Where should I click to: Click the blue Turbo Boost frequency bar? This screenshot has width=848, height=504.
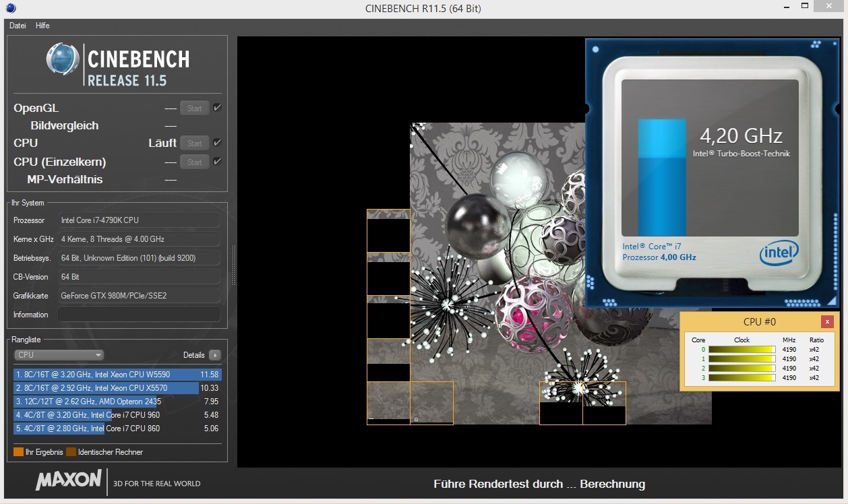662,177
